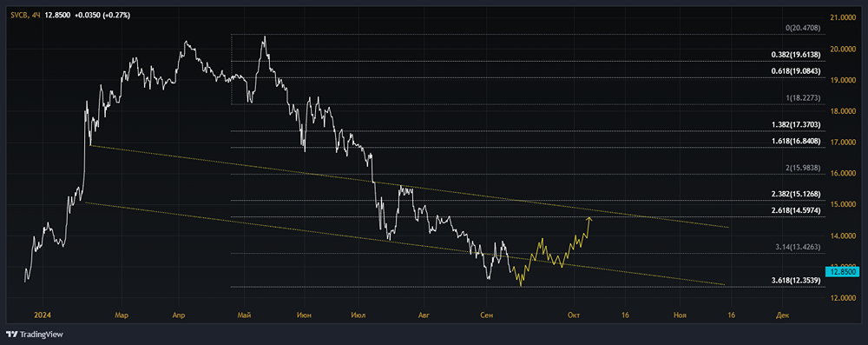
Task: Click the Апр label on time axis
Action: tap(178, 315)
